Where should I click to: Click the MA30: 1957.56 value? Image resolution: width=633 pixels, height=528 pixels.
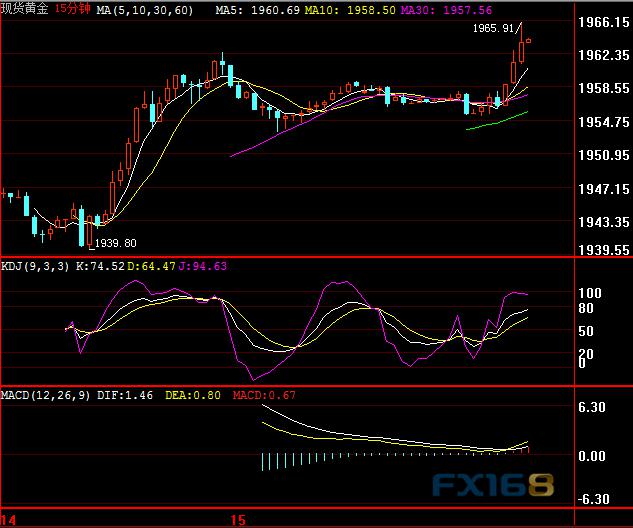point(446,10)
